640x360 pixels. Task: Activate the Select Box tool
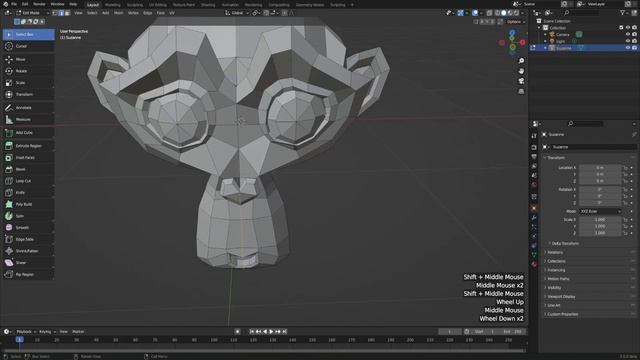point(28,34)
